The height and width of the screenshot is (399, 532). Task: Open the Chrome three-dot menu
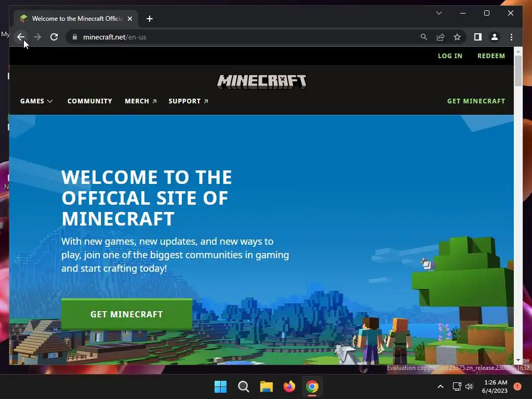[x=511, y=37]
